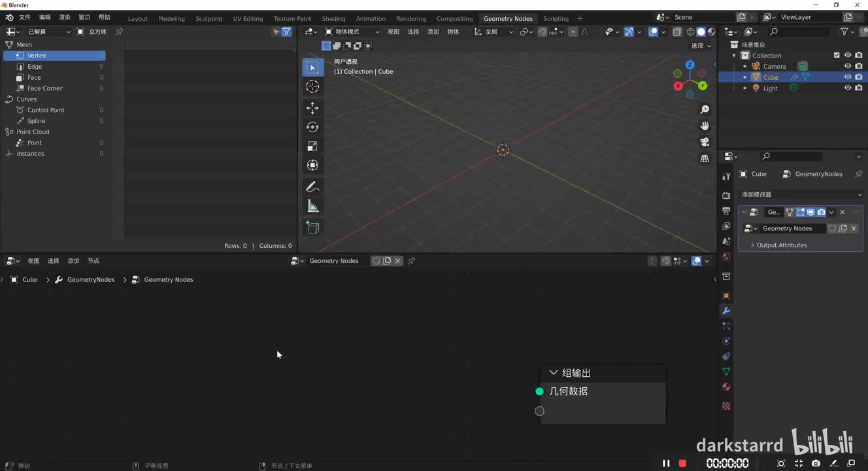Viewport: 868px width, 471px height.
Task: Open the Physics properties tab
Action: pyautogui.click(x=726, y=341)
